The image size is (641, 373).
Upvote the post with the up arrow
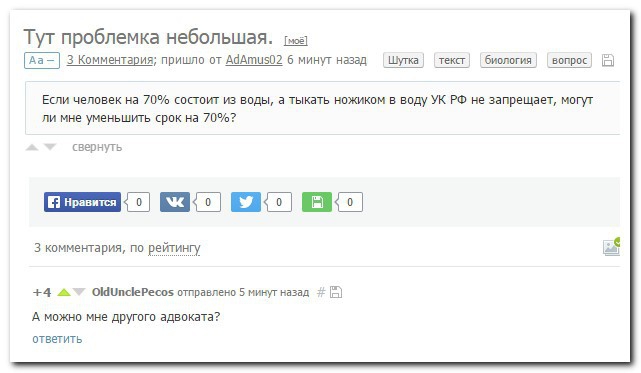tap(32, 147)
